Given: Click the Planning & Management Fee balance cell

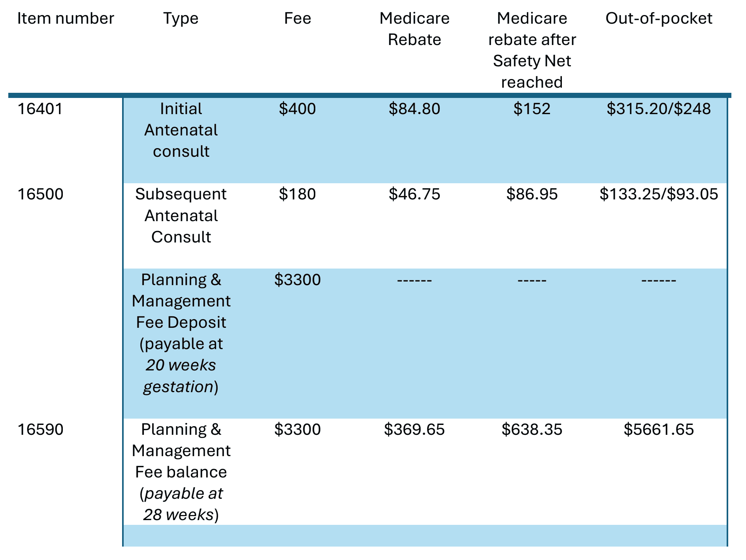Looking at the screenshot, I should [181, 472].
